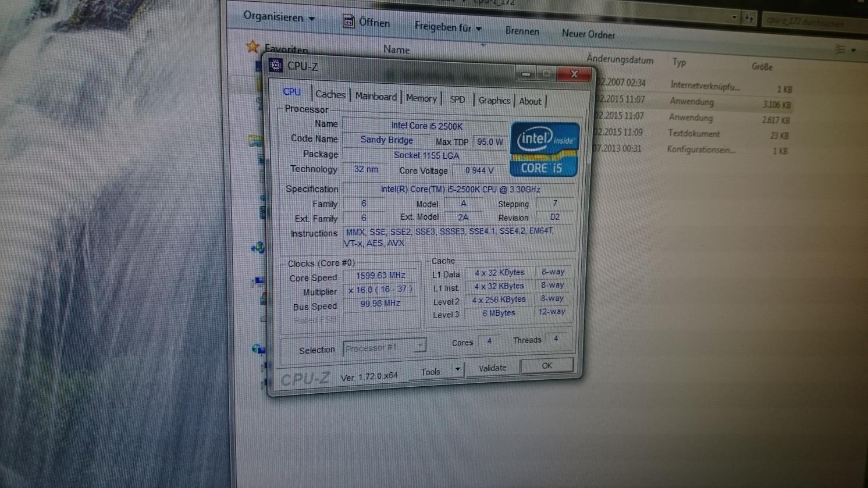Click the CPU-Z title bar icon
The image size is (868, 488).
tap(276, 65)
